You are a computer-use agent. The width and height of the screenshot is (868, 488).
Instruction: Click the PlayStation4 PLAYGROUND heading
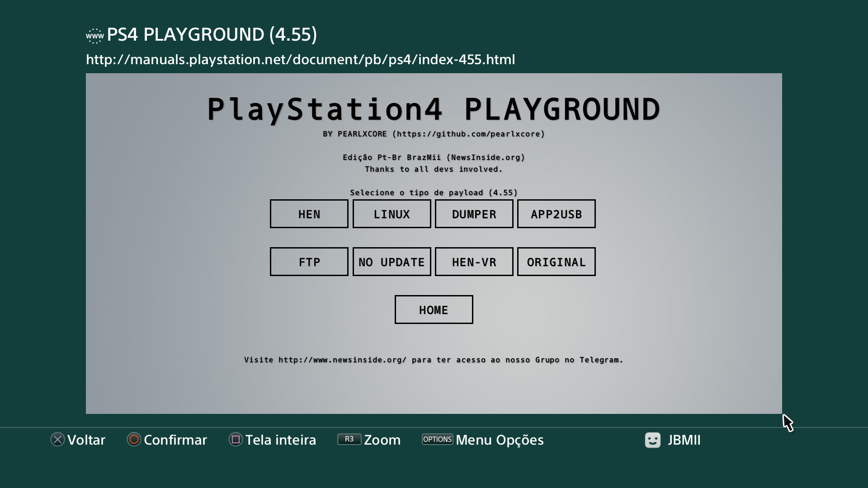[x=434, y=110]
